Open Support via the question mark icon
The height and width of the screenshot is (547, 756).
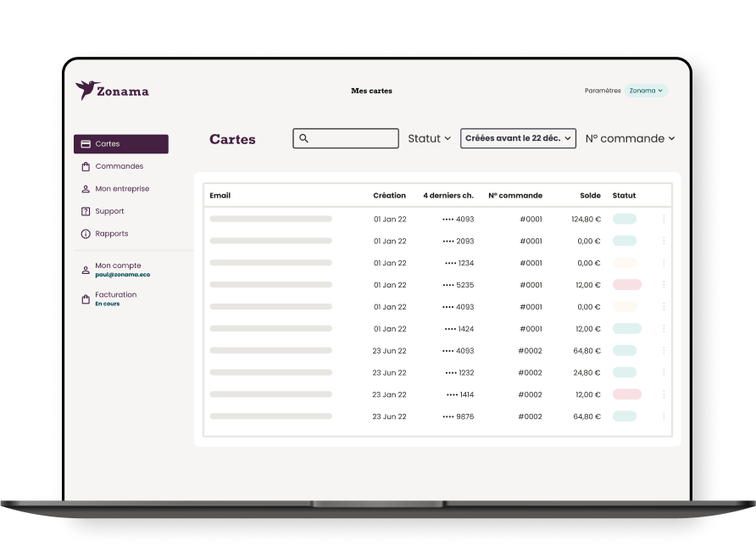click(x=85, y=210)
